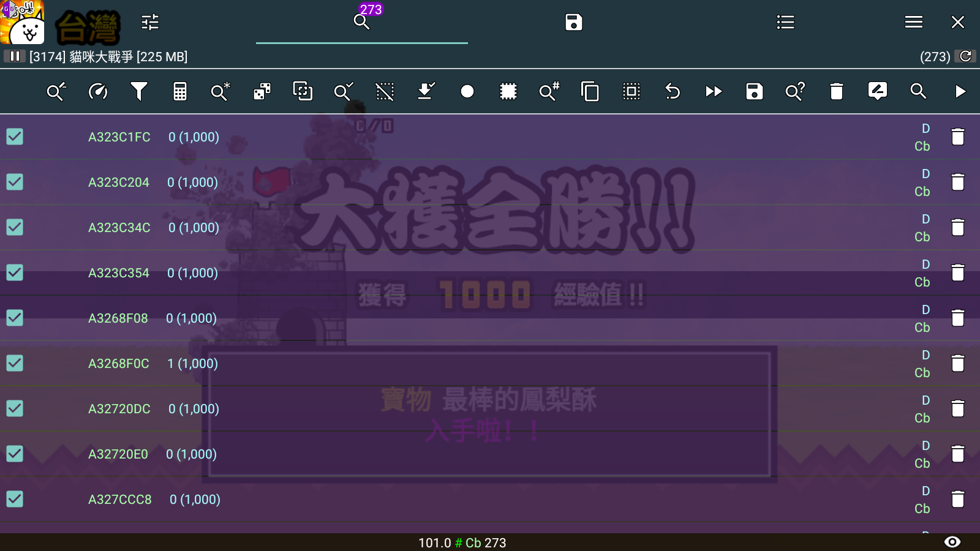
Task: Uncheck the row for address A323C354
Action: tap(15, 272)
